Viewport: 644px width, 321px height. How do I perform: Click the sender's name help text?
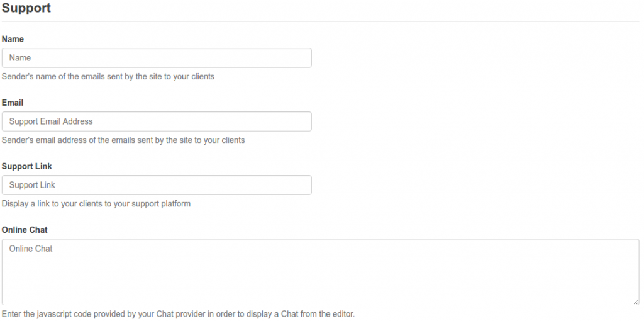(x=108, y=77)
